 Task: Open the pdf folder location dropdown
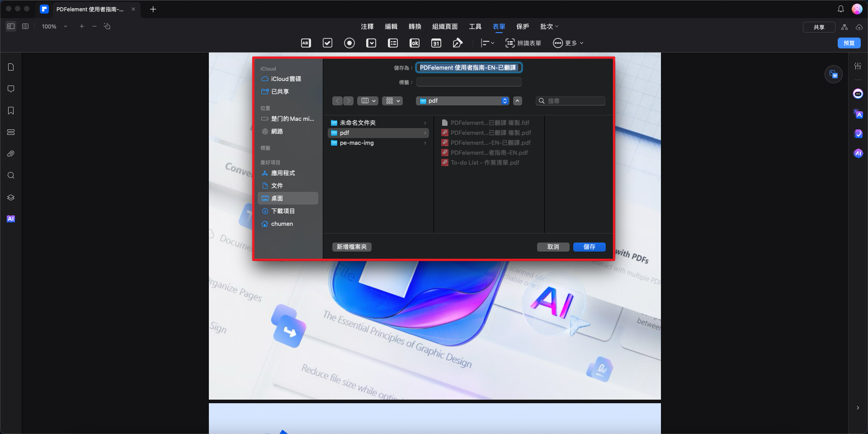click(462, 101)
